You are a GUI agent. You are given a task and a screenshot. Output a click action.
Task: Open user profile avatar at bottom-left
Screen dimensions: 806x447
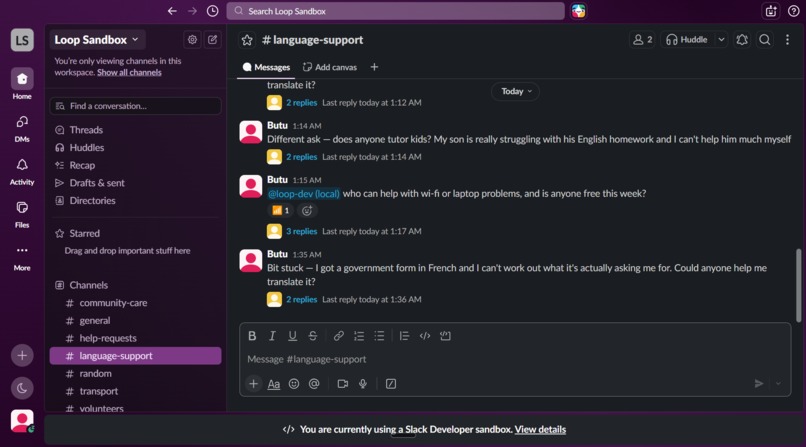click(x=22, y=421)
